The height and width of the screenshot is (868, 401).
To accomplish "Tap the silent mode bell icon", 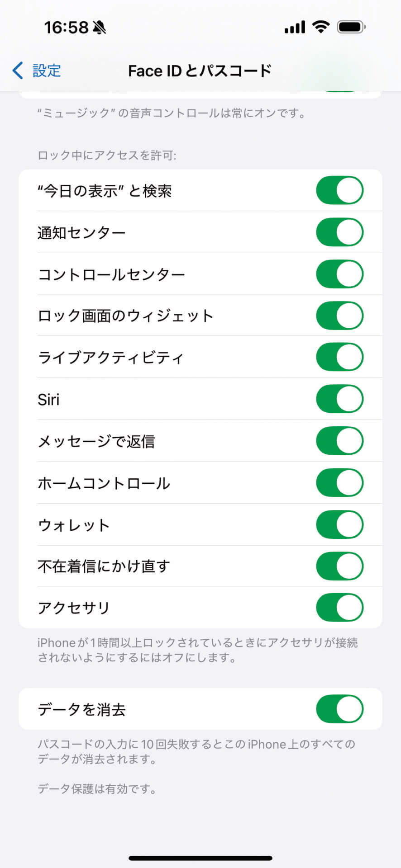I will tap(99, 28).
